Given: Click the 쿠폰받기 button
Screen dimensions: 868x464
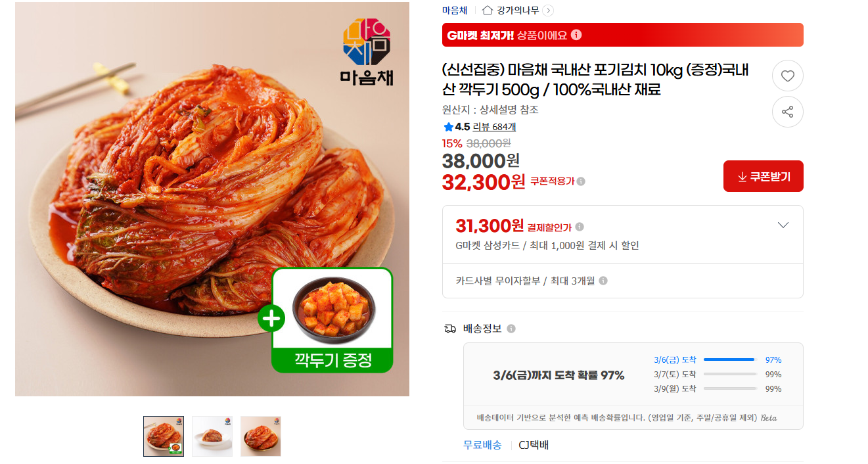Looking at the screenshot, I should (x=764, y=176).
